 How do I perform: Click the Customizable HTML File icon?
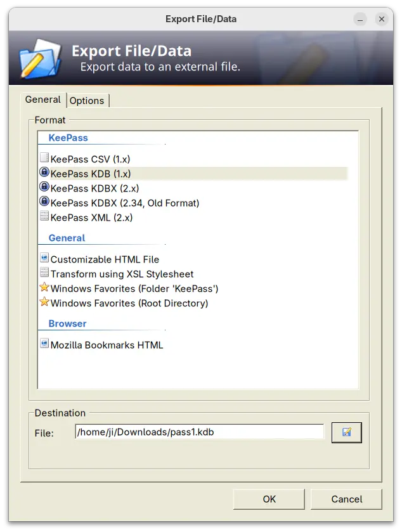point(44,257)
